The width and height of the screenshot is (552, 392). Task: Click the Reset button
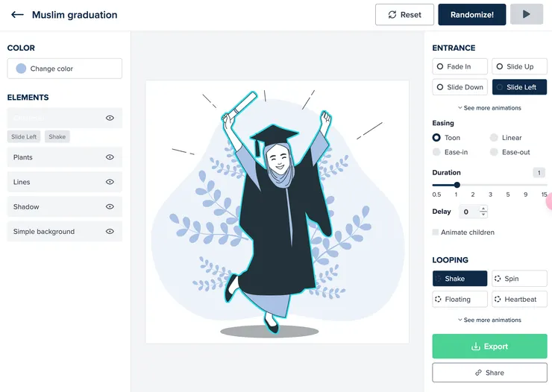(x=404, y=14)
